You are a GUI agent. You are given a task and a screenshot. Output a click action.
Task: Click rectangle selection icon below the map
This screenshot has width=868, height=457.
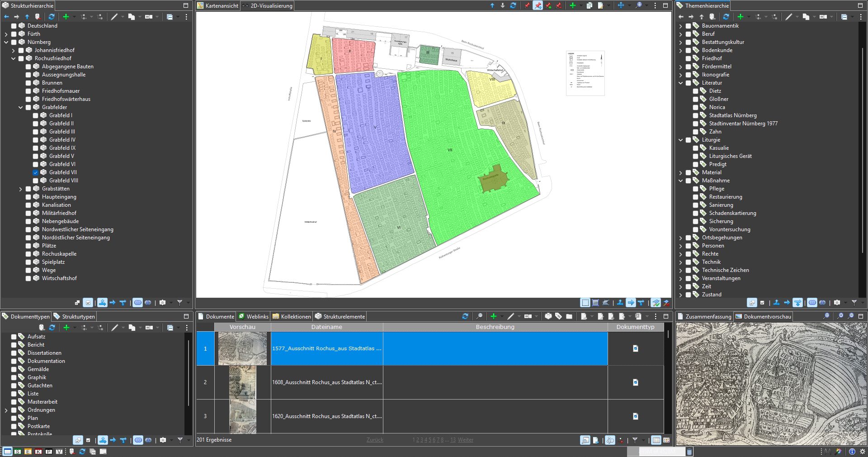click(x=585, y=303)
